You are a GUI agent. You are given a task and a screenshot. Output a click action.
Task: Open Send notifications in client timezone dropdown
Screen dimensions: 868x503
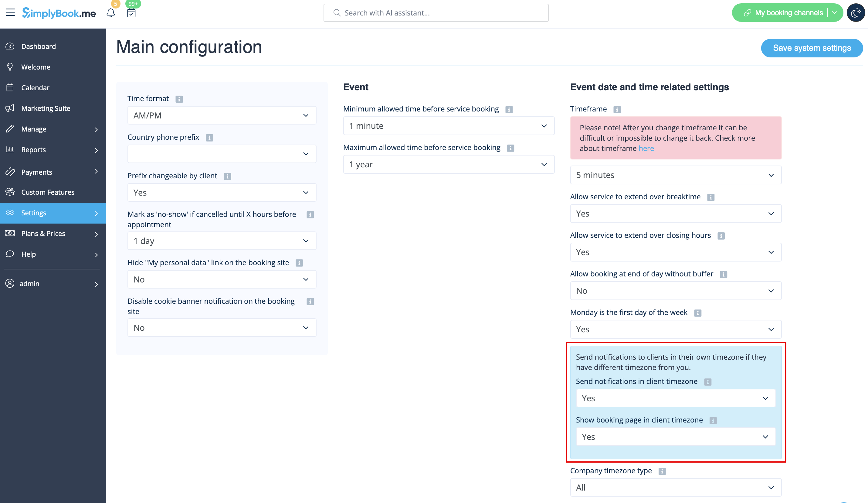tap(676, 398)
